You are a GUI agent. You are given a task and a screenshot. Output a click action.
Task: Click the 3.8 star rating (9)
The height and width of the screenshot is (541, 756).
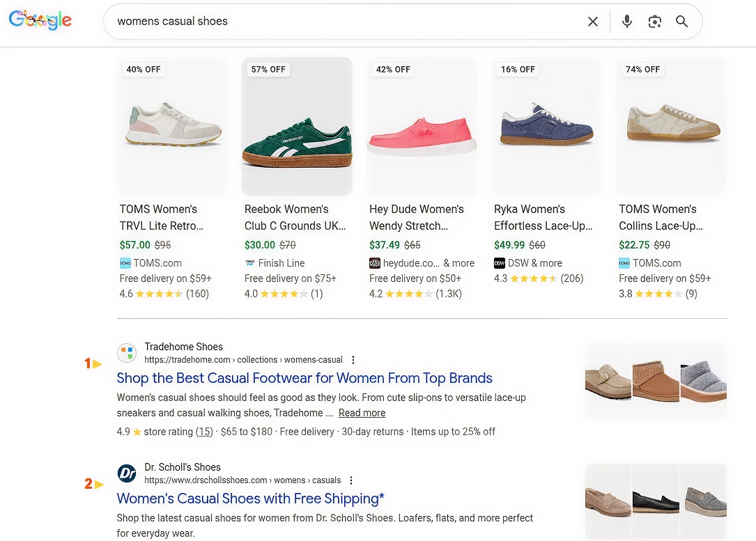pyautogui.click(x=658, y=293)
